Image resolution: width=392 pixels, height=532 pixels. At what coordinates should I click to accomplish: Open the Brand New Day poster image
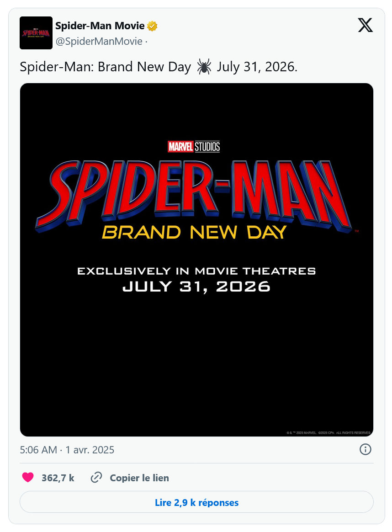click(x=196, y=260)
